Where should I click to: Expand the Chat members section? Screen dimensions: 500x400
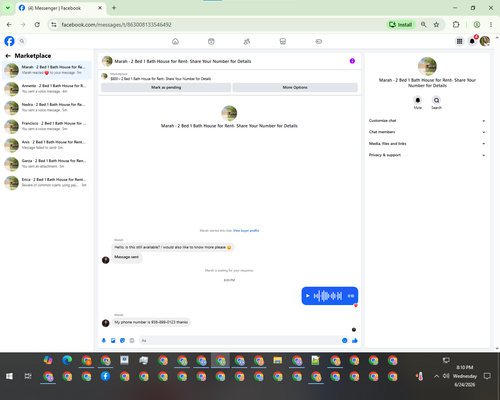[x=427, y=132]
